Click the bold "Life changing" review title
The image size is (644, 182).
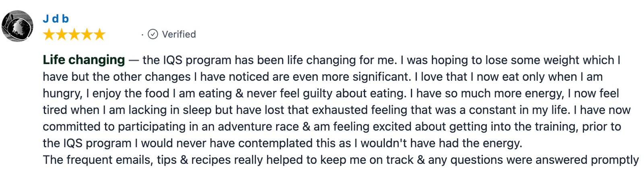tap(84, 60)
